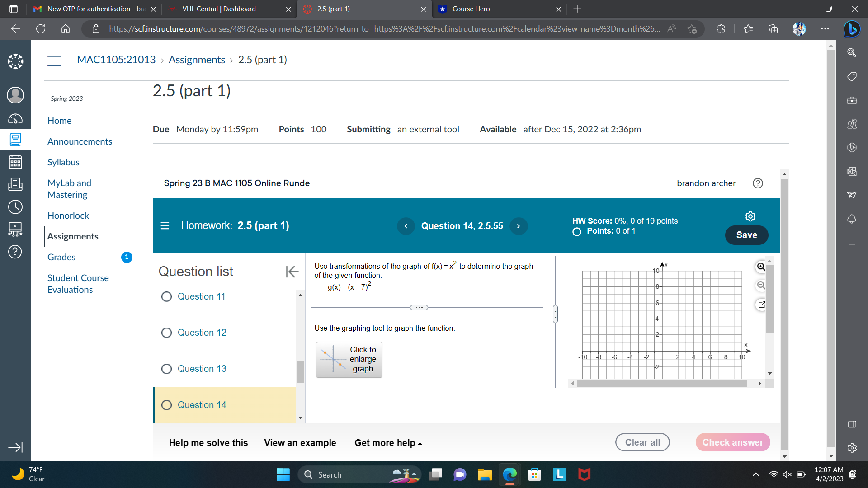Zoom out on the graph with the minus magnifier
Image resolution: width=868 pixels, height=488 pixels.
760,285
